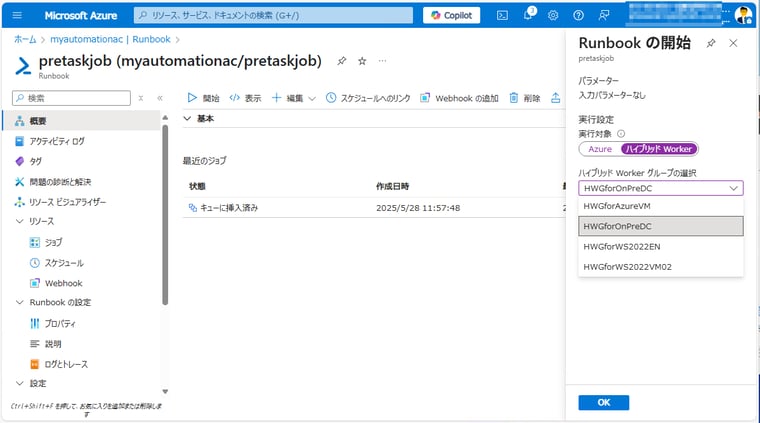Screen dimensions: 760x423
Task: Show 実行対象 info tooltip icon
Action: pos(621,134)
